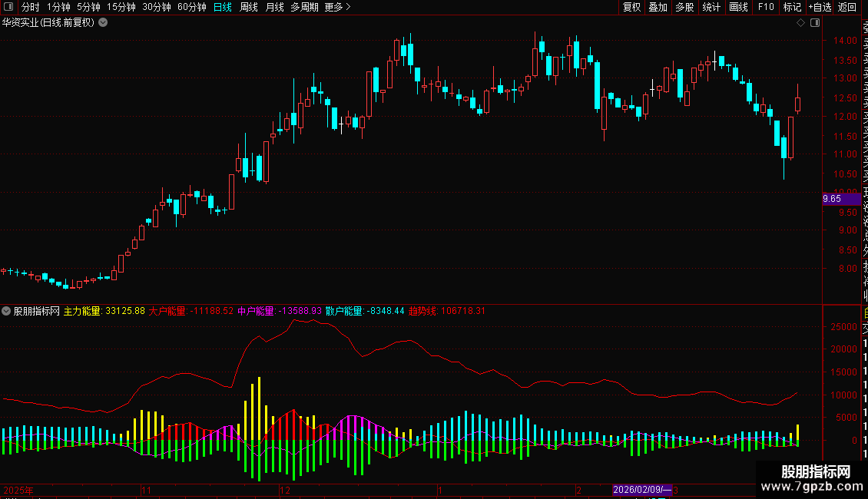Open the 多股 multi-stock view
868x499 pixels.
(x=684, y=7)
